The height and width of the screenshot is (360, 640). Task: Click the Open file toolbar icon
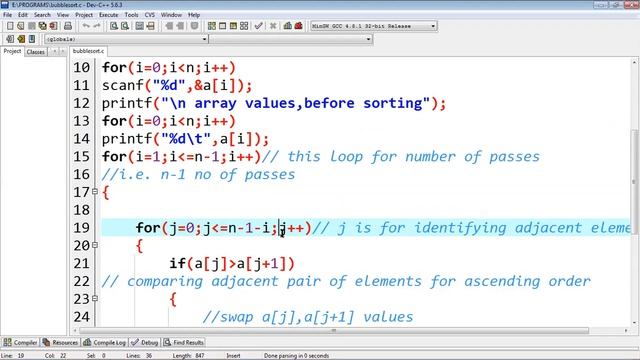(x=20, y=26)
